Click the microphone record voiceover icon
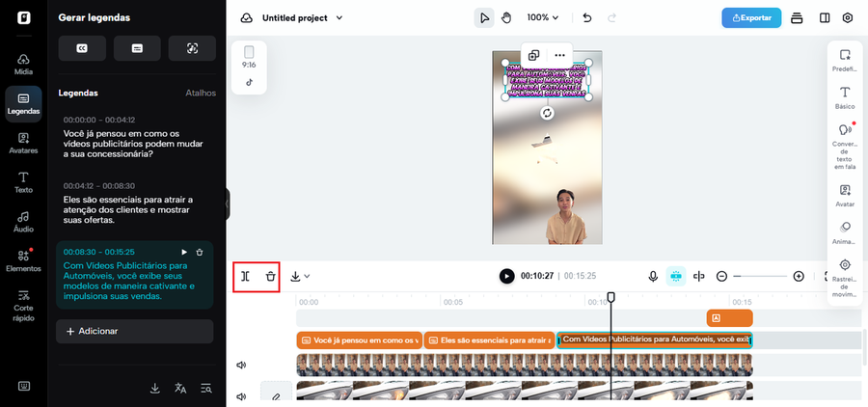 653,276
